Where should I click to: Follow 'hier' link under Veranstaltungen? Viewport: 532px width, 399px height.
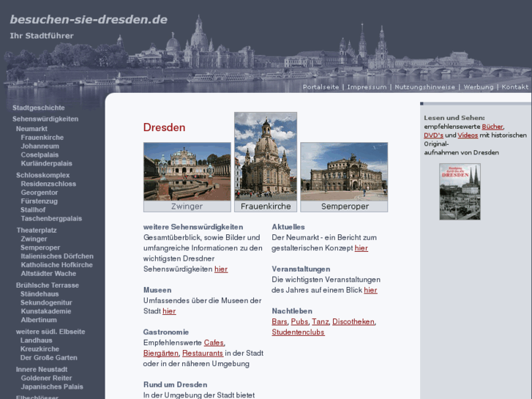[x=370, y=291]
